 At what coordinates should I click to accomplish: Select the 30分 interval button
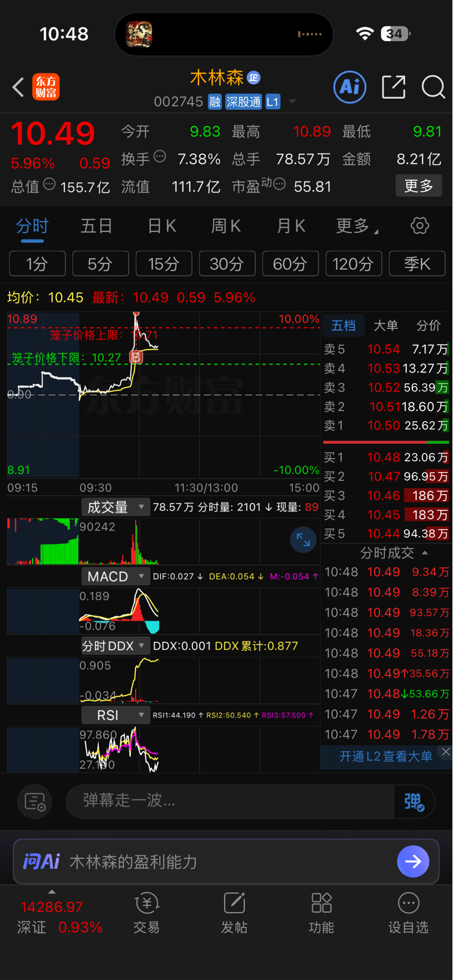click(x=227, y=263)
